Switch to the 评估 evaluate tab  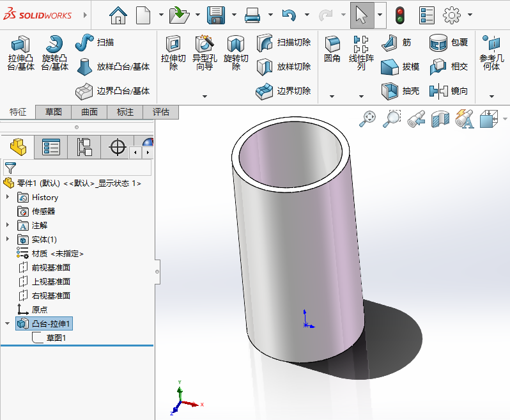point(160,112)
